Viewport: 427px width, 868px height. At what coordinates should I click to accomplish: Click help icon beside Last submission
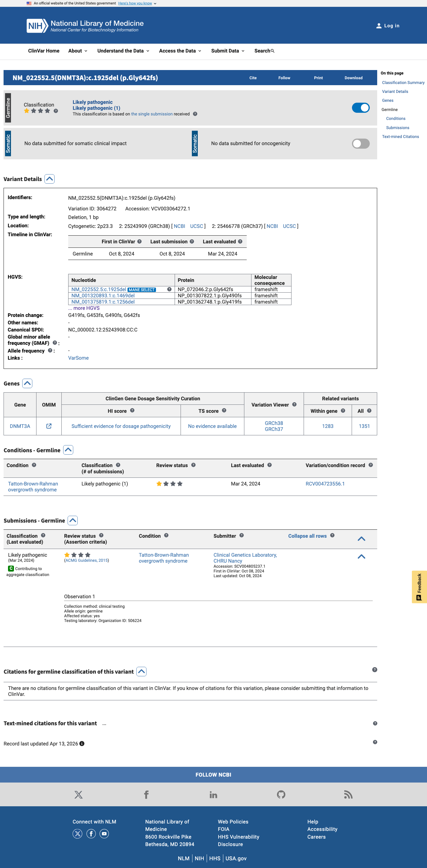(192, 241)
